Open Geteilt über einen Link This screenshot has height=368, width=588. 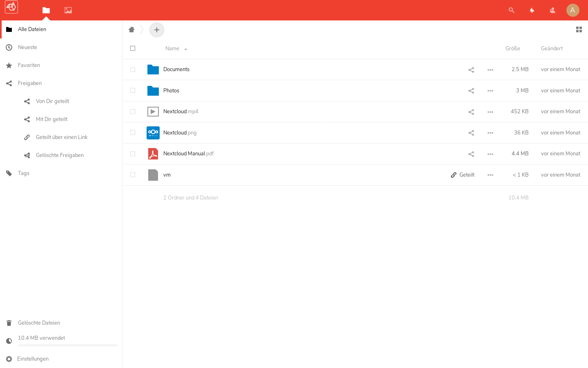click(61, 137)
